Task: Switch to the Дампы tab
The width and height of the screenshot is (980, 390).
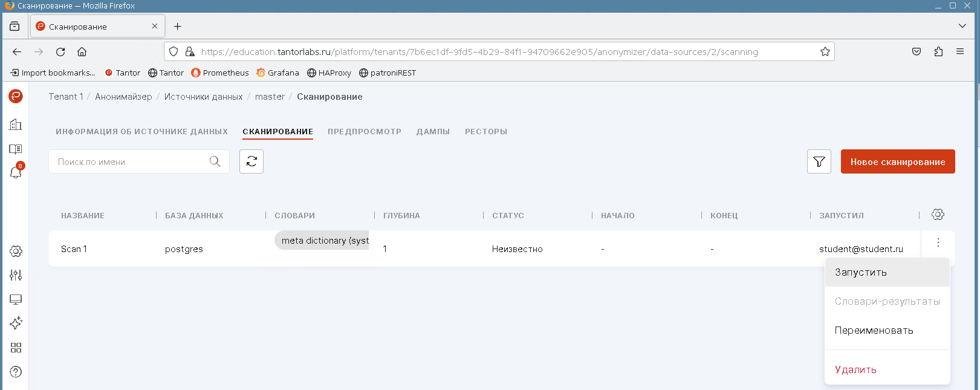Action: (x=433, y=132)
